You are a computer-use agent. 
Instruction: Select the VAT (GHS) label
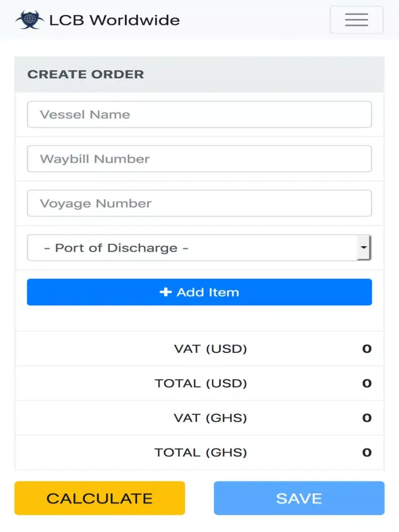pyautogui.click(x=210, y=418)
